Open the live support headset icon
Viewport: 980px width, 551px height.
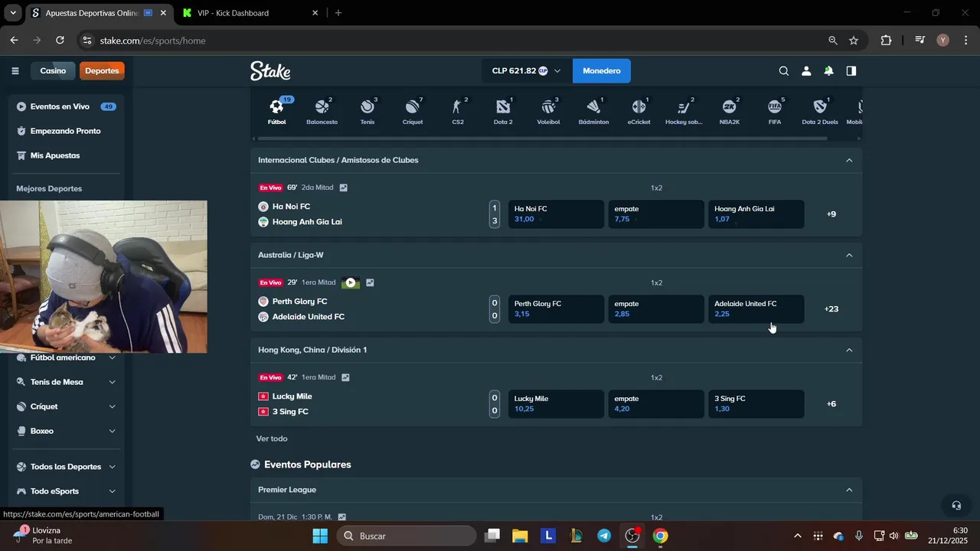[956, 505]
